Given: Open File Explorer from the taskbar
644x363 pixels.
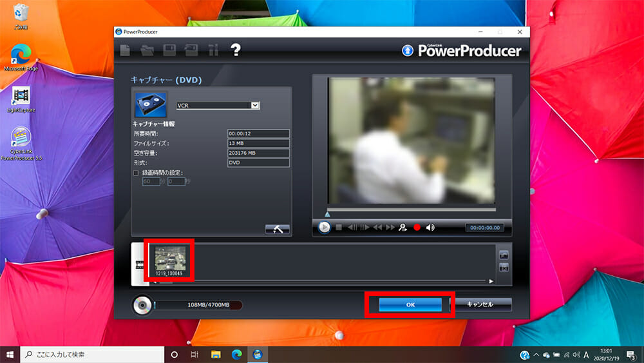Looking at the screenshot, I should coord(216,355).
